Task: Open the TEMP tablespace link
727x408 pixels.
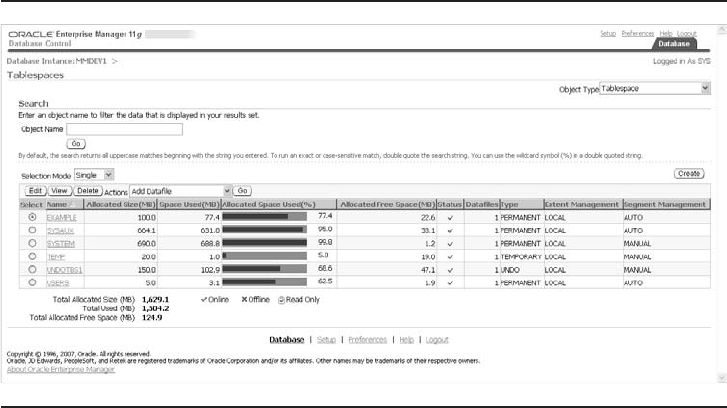Action: 56,257
